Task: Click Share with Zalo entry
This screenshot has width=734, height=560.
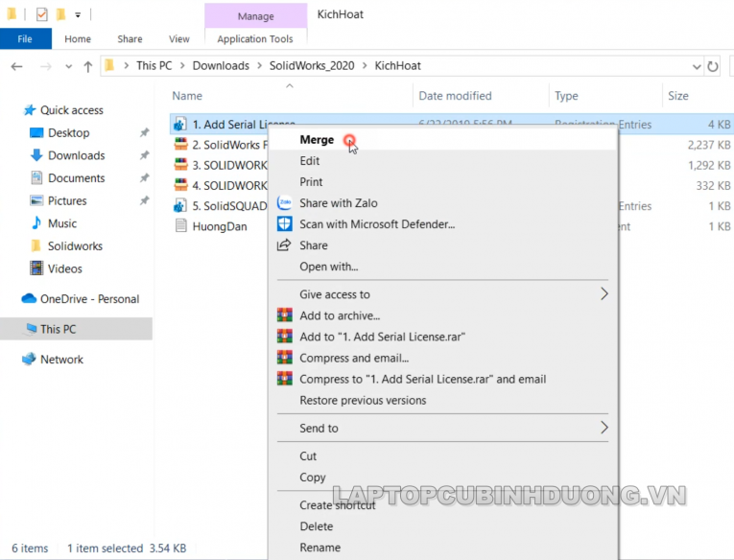Action: [x=339, y=203]
